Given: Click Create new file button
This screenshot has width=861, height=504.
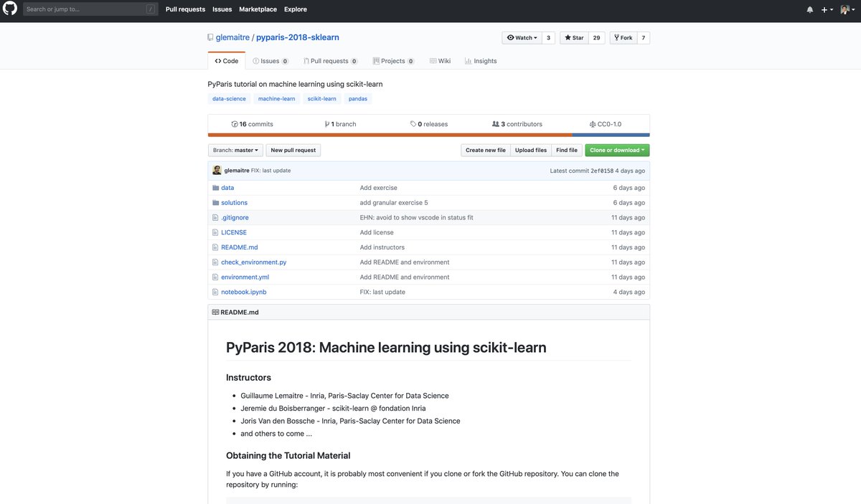Looking at the screenshot, I should point(486,151).
